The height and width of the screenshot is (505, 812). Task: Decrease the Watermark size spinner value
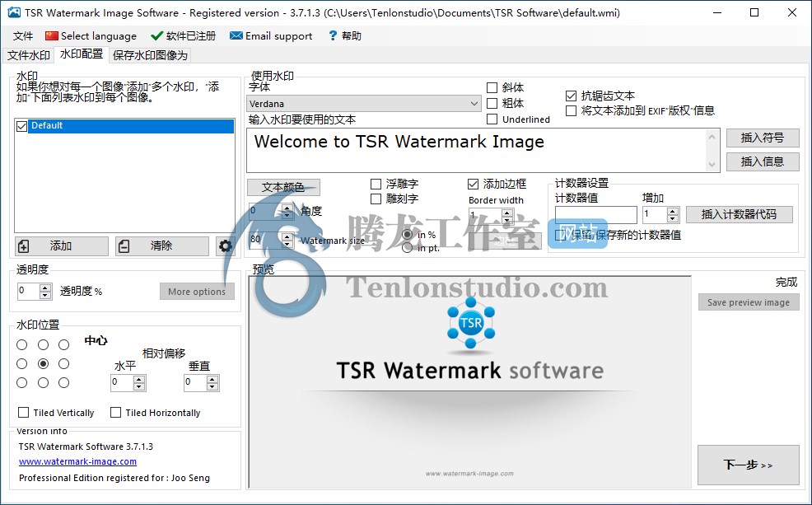287,245
